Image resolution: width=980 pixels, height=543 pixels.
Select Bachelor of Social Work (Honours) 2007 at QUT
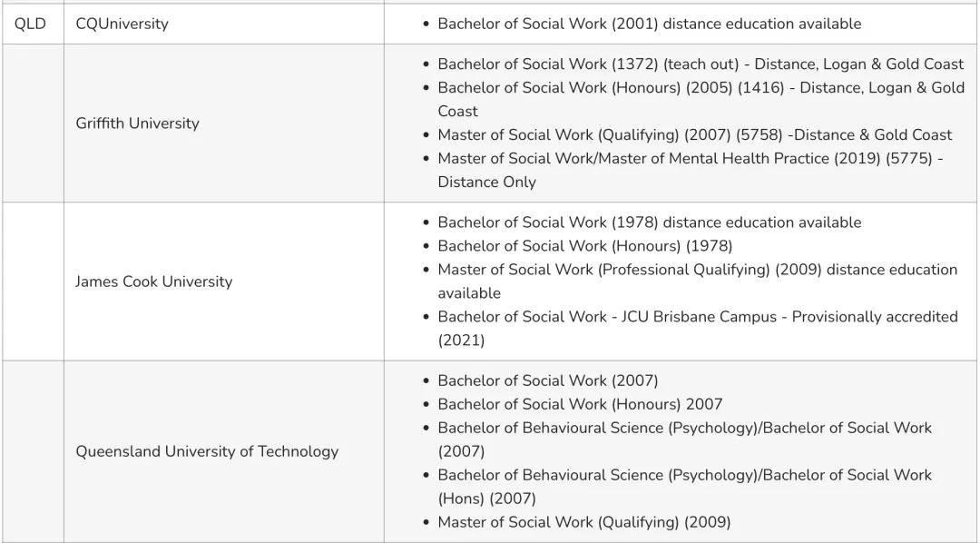(x=580, y=404)
